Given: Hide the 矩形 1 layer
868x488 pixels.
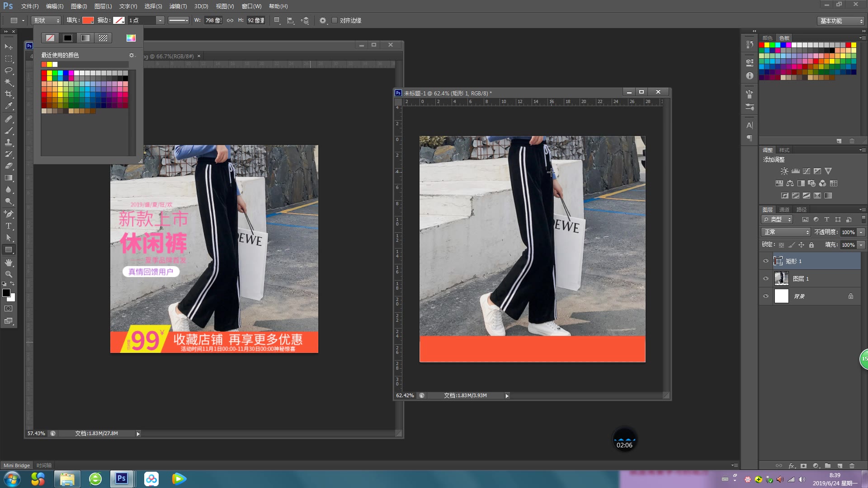Looking at the screenshot, I should [x=766, y=261].
